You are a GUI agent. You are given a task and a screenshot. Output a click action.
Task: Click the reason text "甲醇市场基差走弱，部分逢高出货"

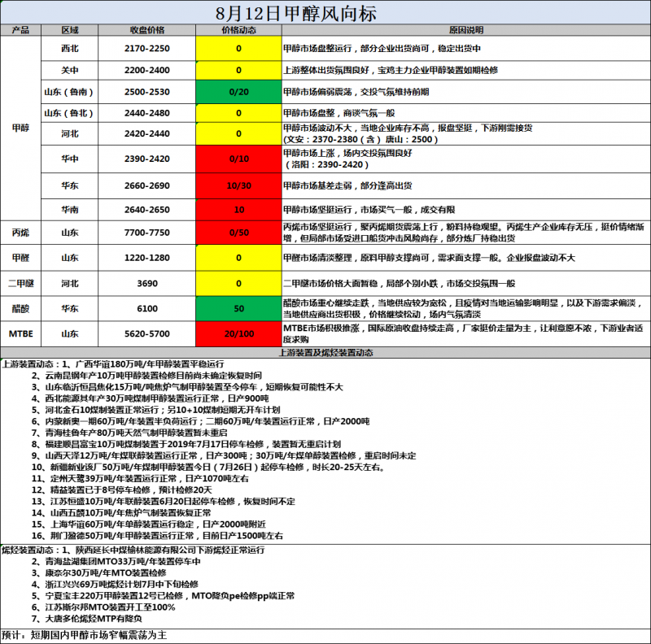[348, 186]
